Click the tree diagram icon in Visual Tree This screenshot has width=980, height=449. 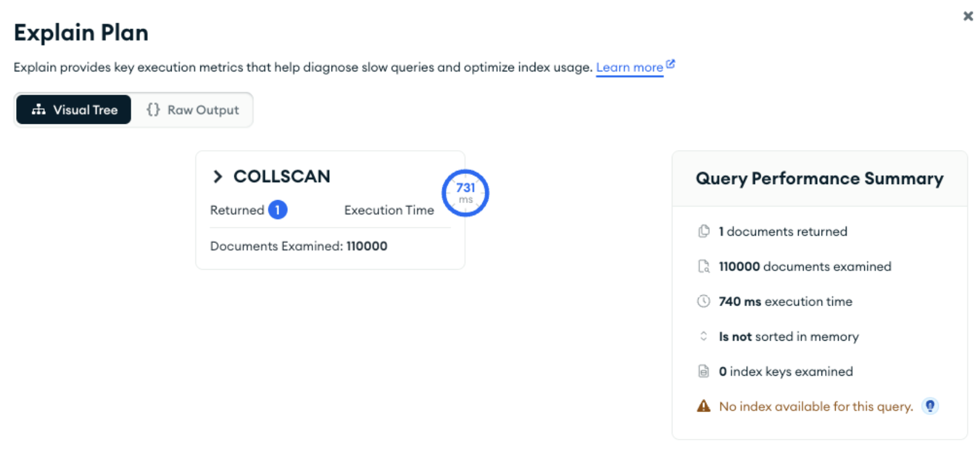(39, 110)
